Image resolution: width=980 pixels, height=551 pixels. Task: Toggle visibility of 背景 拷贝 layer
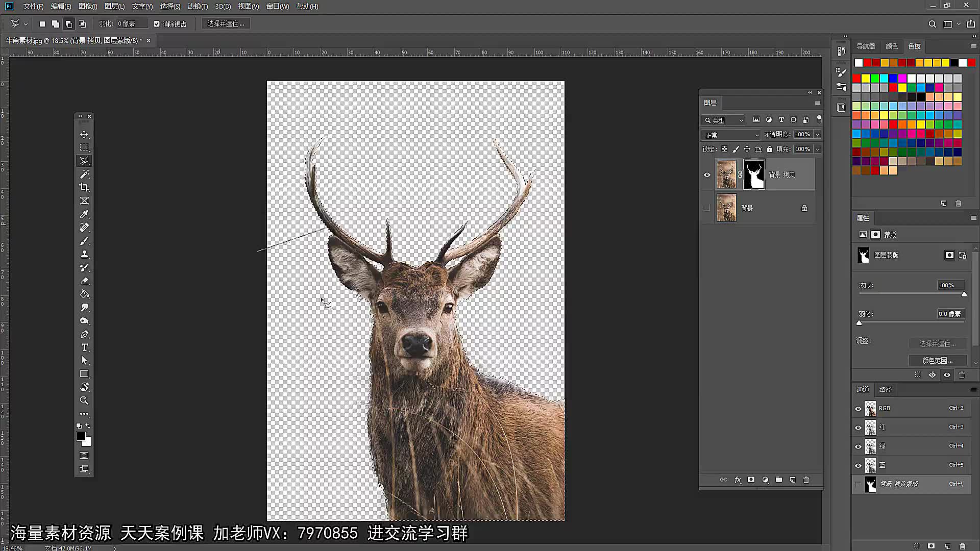click(x=707, y=174)
